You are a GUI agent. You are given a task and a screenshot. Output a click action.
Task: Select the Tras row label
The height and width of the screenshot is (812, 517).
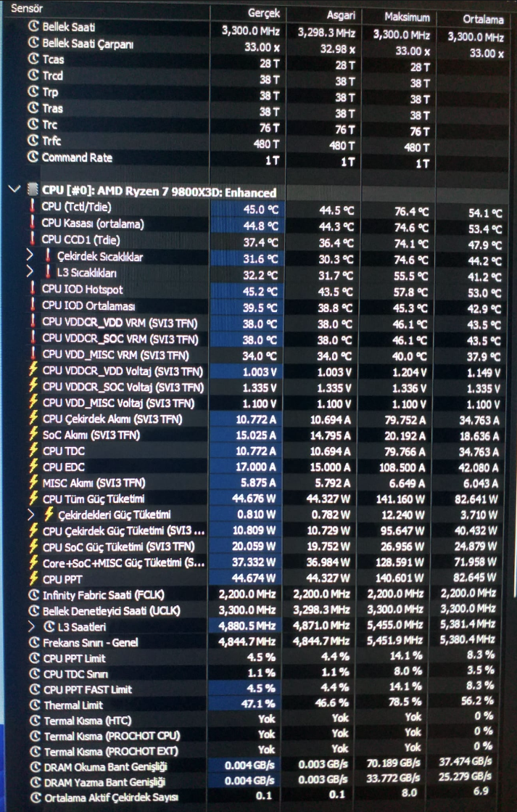[52, 108]
